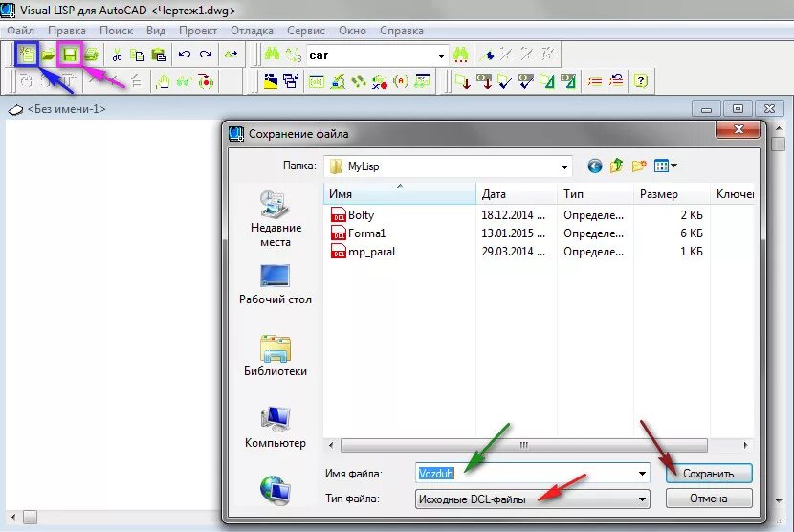Click the Отмена button
This screenshot has height=532, width=794.
(709, 499)
